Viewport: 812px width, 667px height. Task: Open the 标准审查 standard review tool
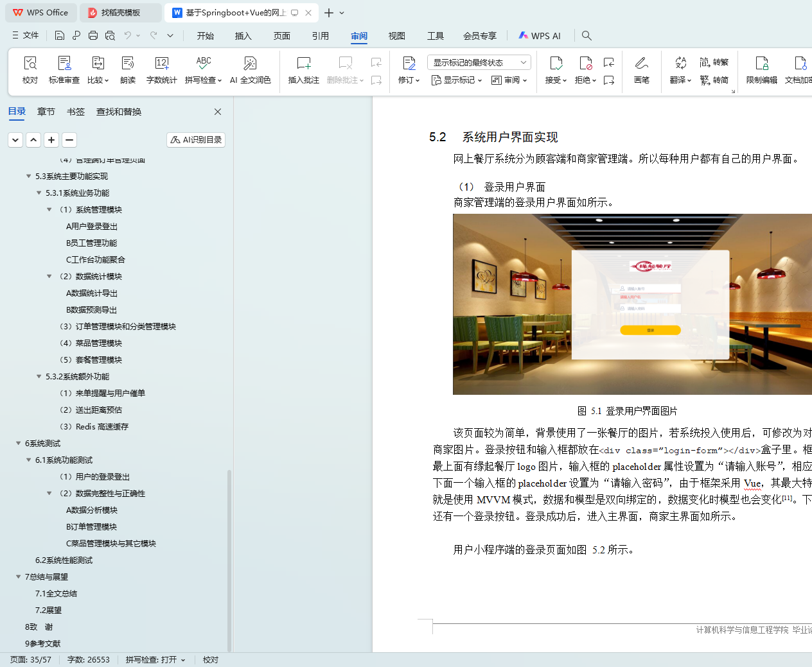tap(64, 70)
